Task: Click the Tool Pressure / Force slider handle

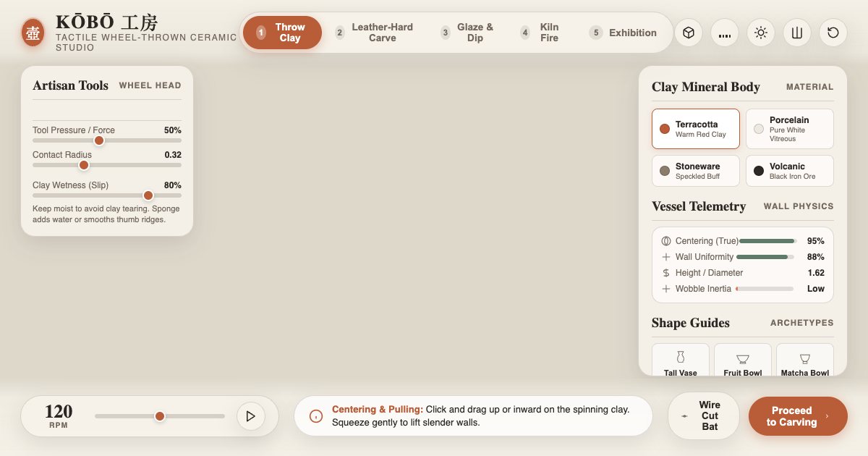Action: tap(99, 140)
